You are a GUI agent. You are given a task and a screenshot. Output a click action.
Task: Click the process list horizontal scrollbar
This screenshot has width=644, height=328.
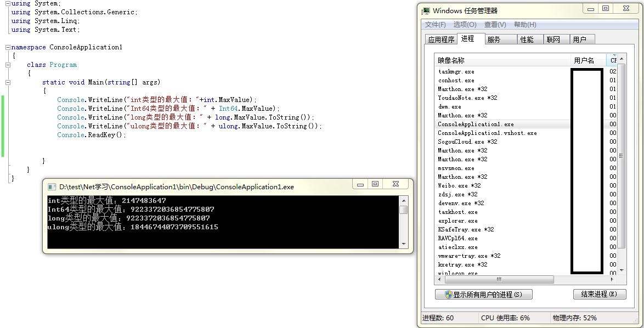point(499,280)
